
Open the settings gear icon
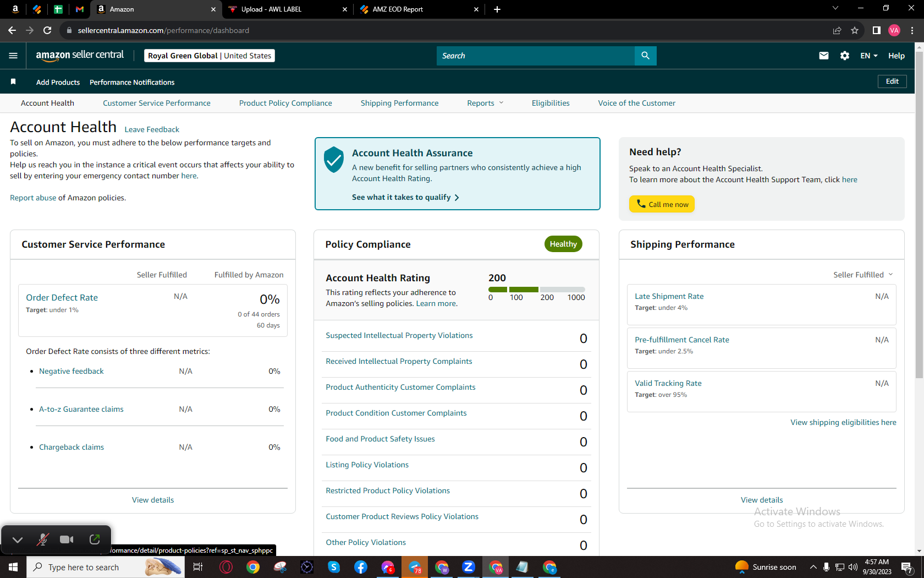(x=845, y=56)
